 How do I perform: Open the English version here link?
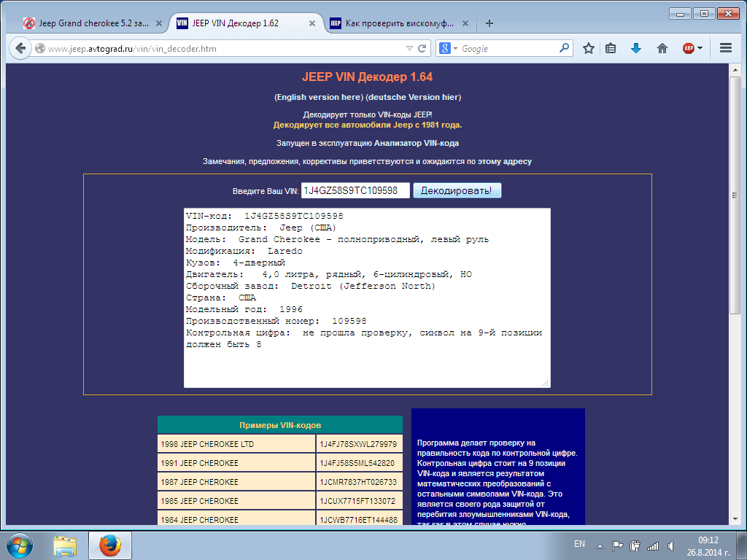tap(319, 97)
